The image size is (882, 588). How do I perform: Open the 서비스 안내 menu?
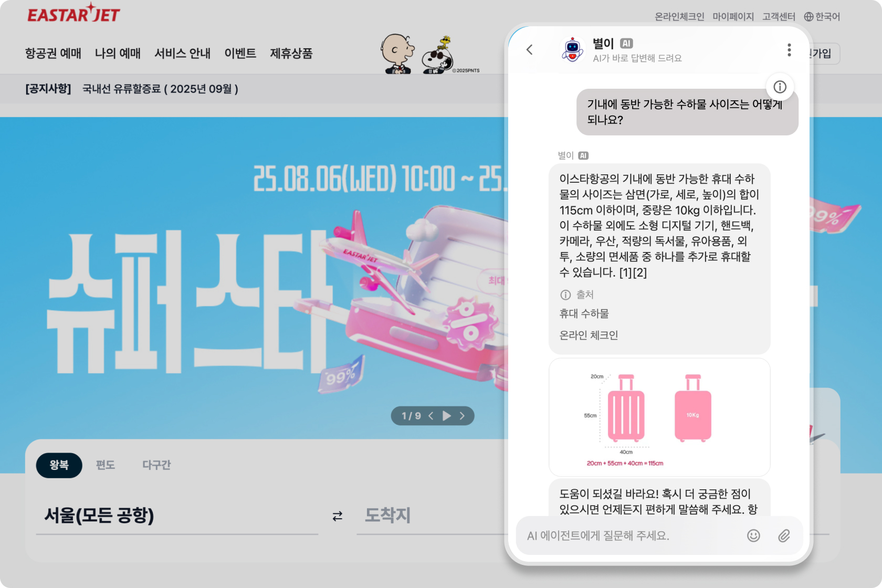click(182, 53)
